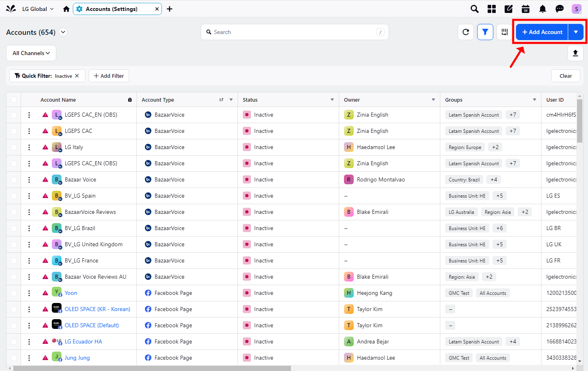Select the checkbox for LG Italy row
The height and width of the screenshot is (371, 588).
click(x=14, y=147)
